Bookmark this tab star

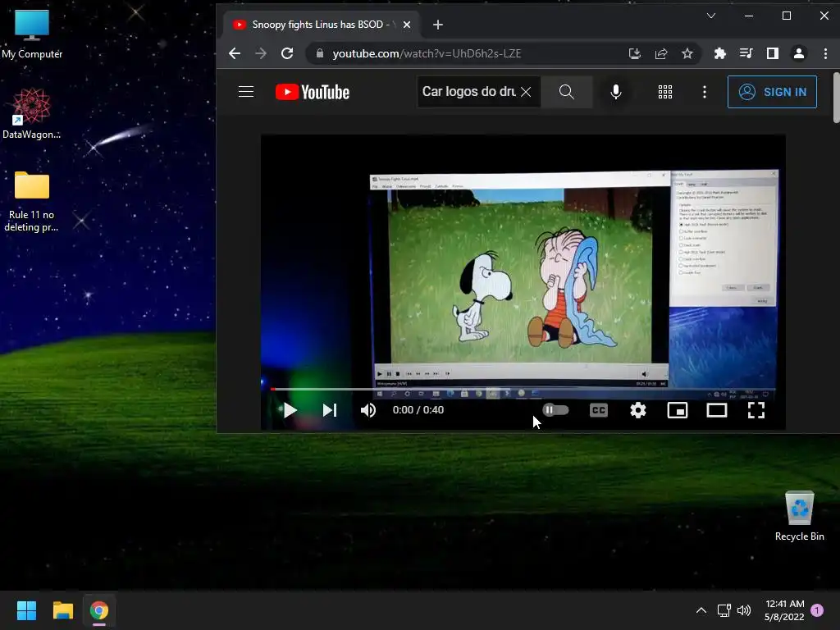pos(687,53)
